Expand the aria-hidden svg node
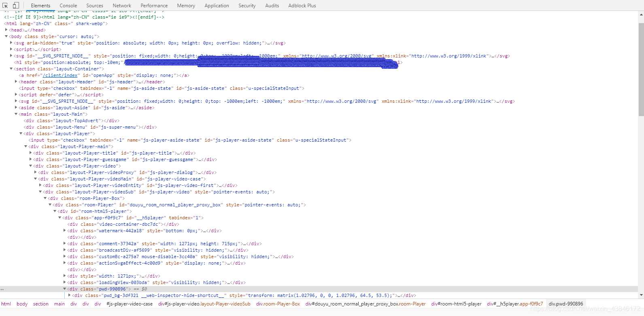 pyautogui.click(x=11, y=43)
